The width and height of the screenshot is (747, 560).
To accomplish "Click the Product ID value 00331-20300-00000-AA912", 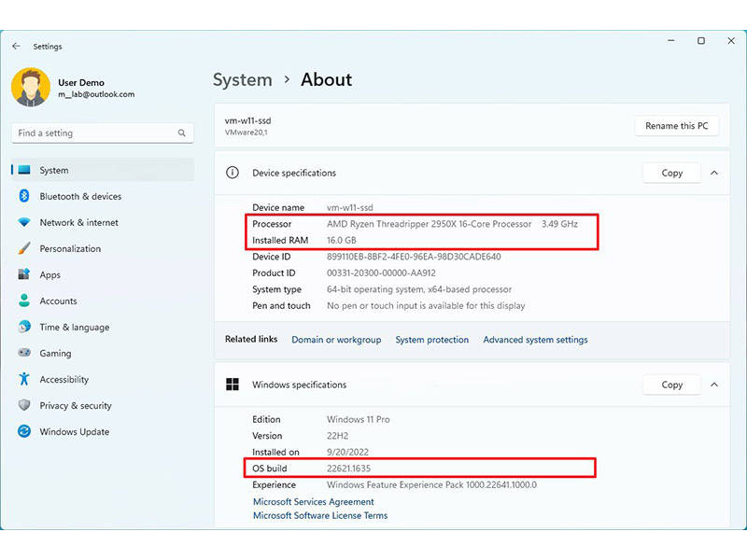I will pyautogui.click(x=381, y=273).
